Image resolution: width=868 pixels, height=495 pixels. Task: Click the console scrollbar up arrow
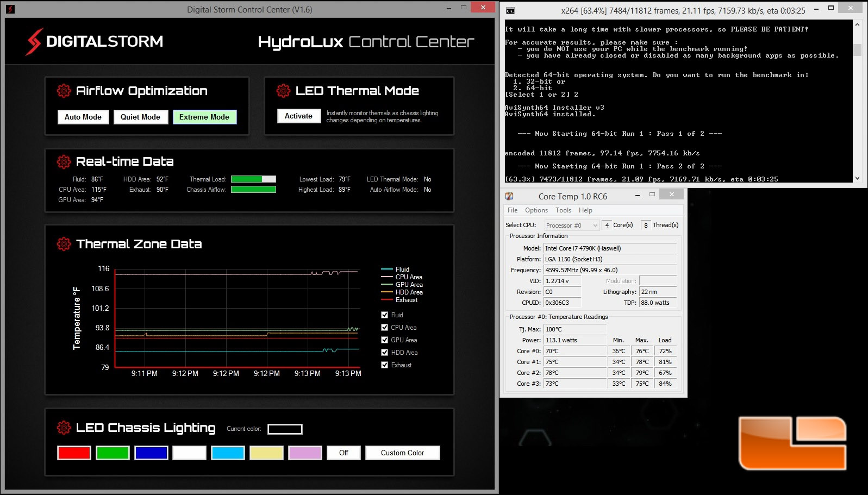[x=858, y=24]
